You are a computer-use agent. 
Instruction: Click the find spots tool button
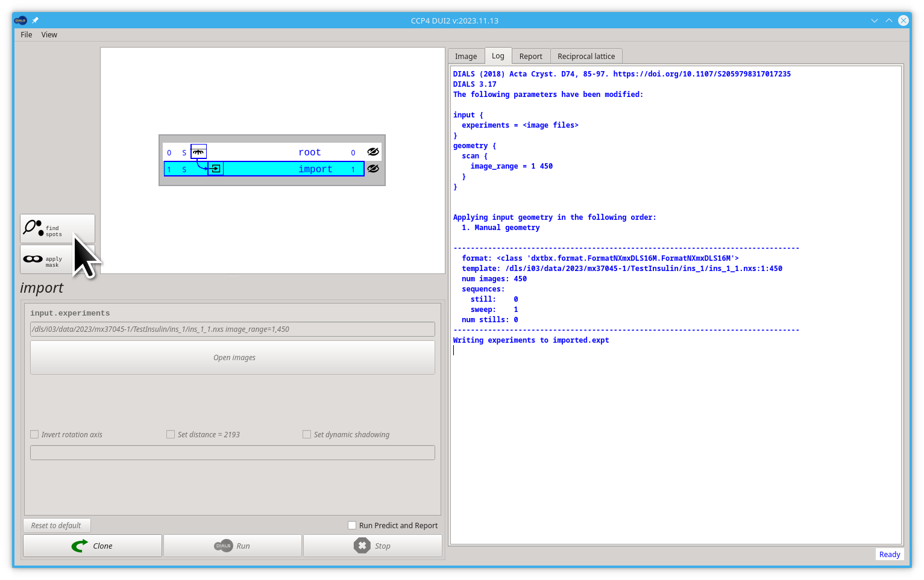pyautogui.click(x=57, y=228)
